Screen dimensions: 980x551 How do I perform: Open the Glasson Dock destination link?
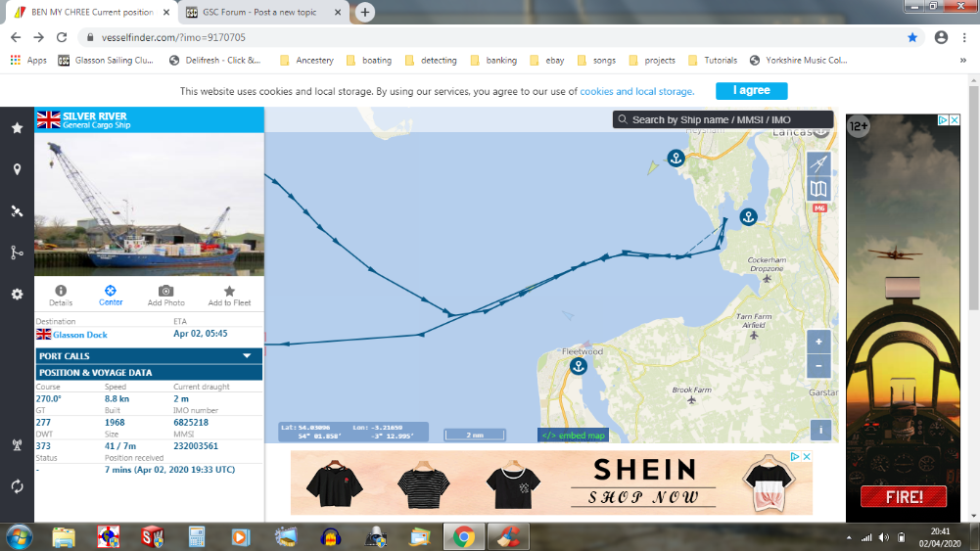[80, 335]
